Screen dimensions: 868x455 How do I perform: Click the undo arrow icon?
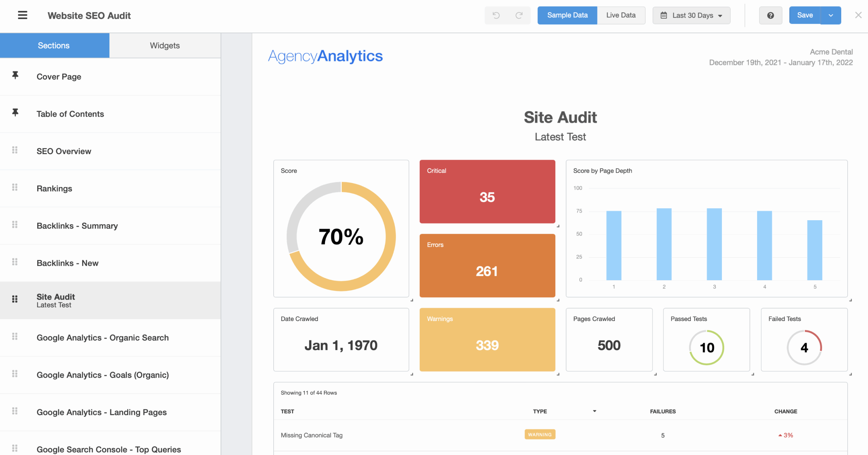496,15
